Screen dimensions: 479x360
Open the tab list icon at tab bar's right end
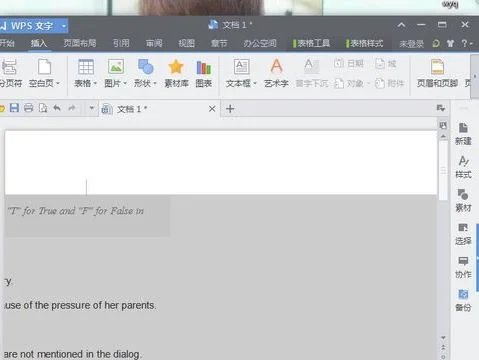pyautogui.click(x=441, y=108)
